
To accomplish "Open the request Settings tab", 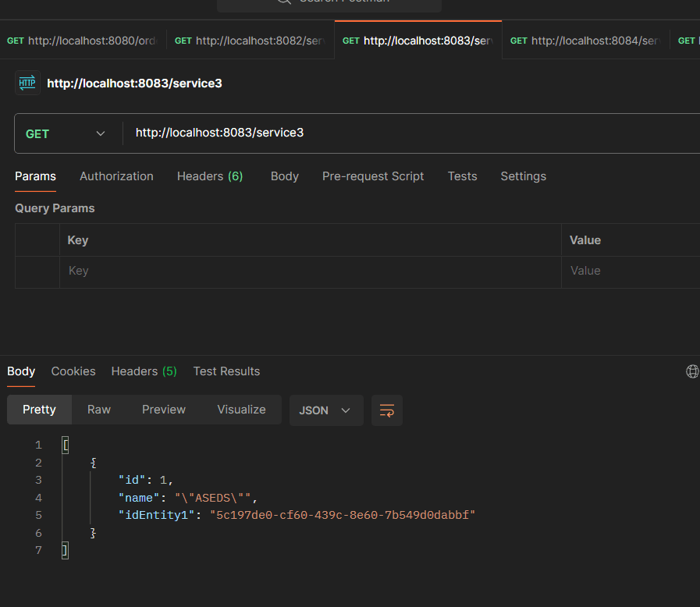I will point(523,176).
